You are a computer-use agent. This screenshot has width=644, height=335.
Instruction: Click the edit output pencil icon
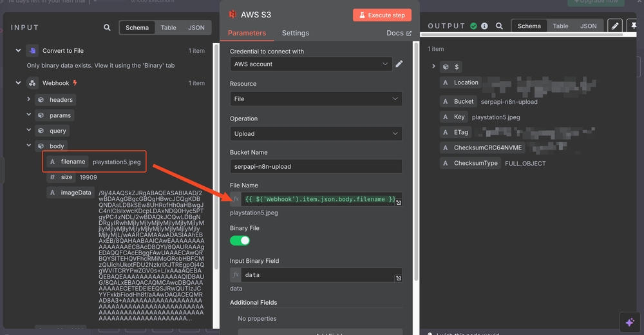(615, 26)
